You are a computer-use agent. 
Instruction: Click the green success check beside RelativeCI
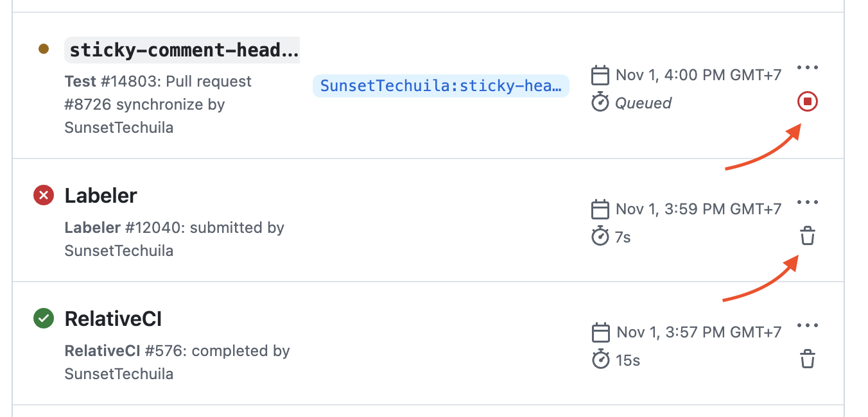pos(43,318)
